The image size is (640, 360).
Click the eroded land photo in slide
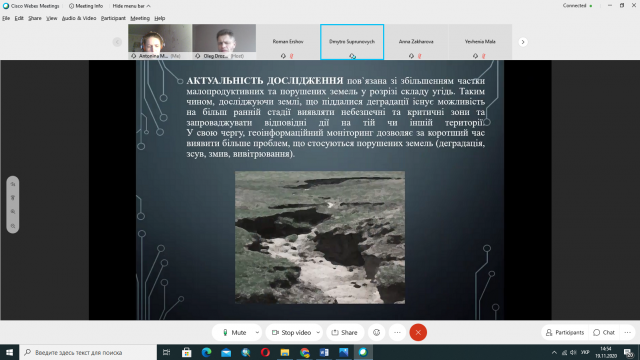click(320, 238)
